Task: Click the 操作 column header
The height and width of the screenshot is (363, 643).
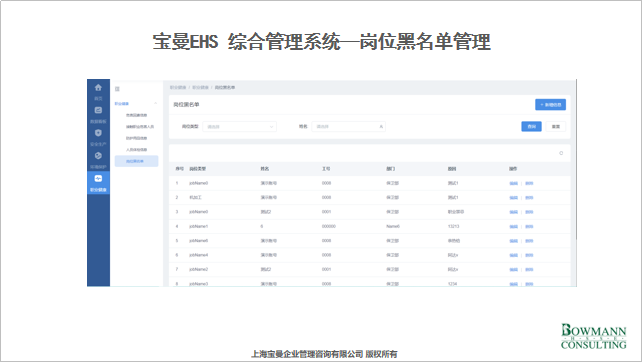Action: pos(513,169)
